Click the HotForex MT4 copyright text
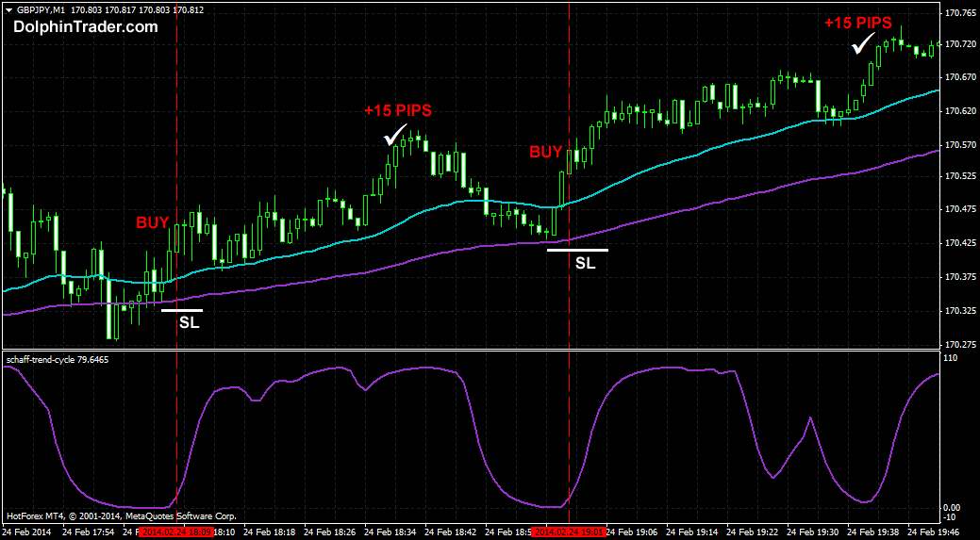This screenshot has height=540, width=980. pyautogui.click(x=121, y=516)
